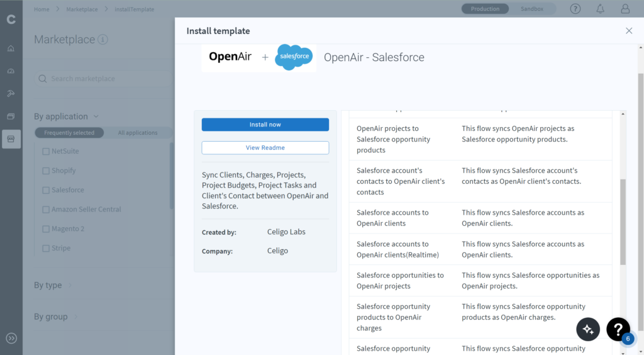The width and height of the screenshot is (644, 355).
Task: Check the Shopify application filter
Action: (46, 171)
